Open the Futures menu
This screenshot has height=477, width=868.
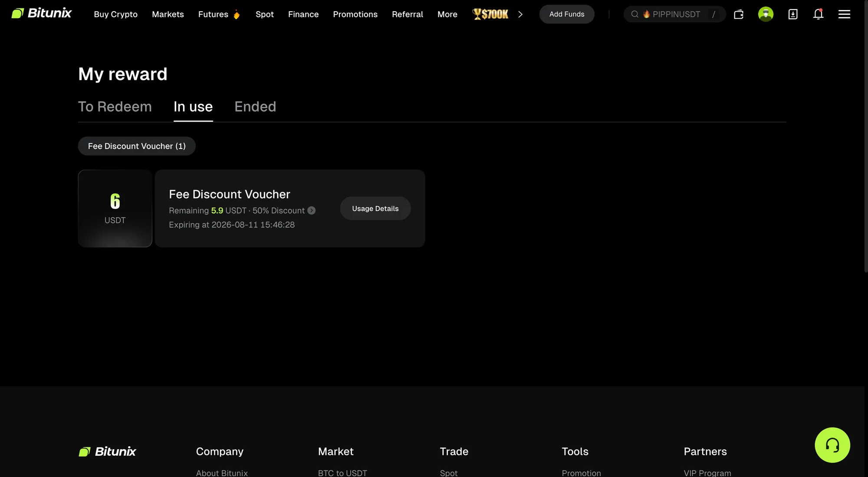point(213,14)
